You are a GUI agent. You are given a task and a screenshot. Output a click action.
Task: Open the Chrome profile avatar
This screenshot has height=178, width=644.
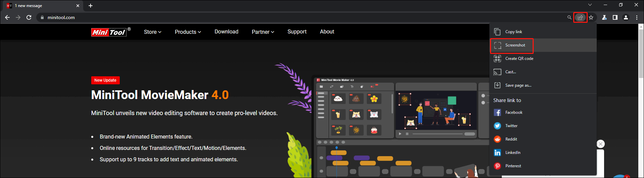point(626,17)
